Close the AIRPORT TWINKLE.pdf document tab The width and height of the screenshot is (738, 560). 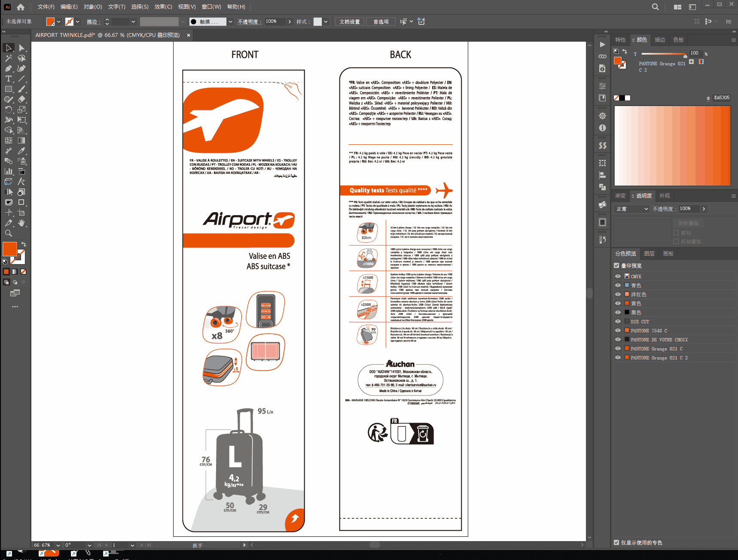tap(188, 35)
